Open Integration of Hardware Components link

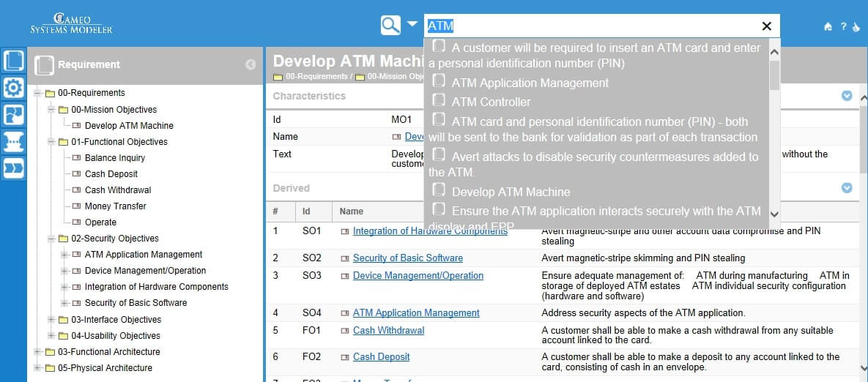tap(430, 231)
